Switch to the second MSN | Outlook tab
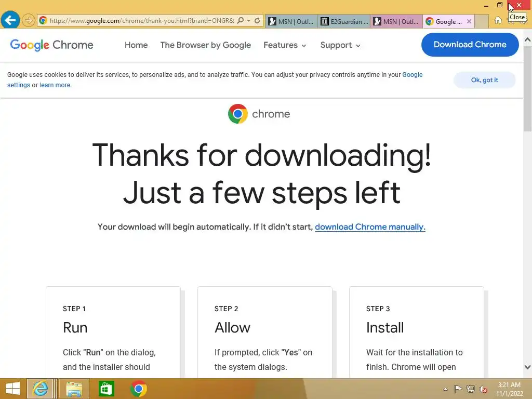The height and width of the screenshot is (399, 532). point(396,21)
